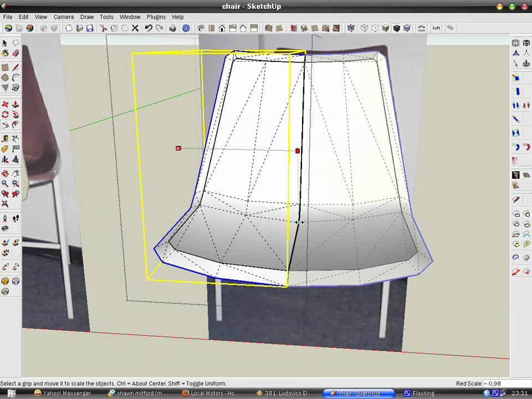
Task: Select the Tape Measure tool
Action: pos(5,139)
